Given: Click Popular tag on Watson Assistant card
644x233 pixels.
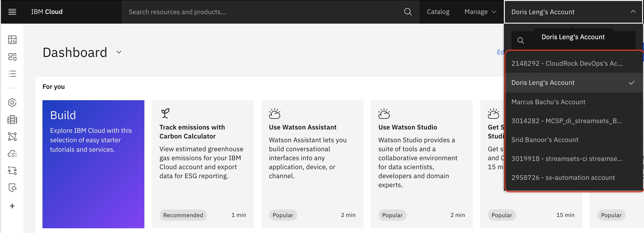Looking at the screenshot, I should pyautogui.click(x=283, y=215).
